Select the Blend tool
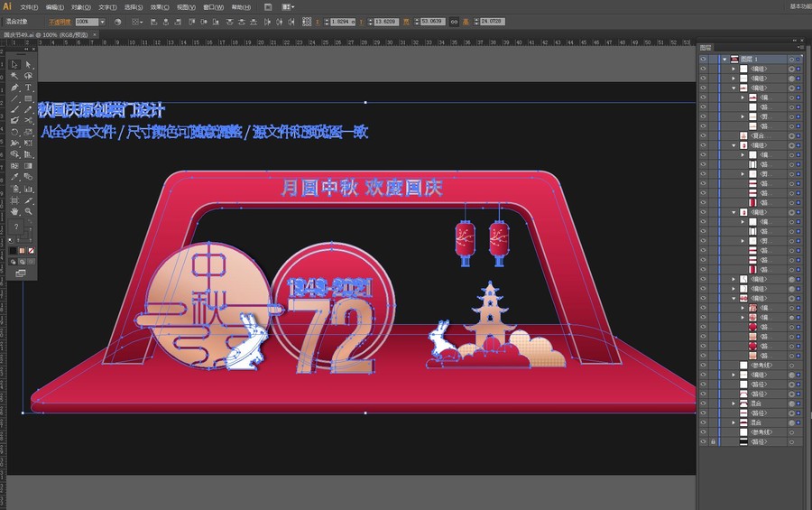This screenshot has height=510, width=812. click(x=28, y=176)
